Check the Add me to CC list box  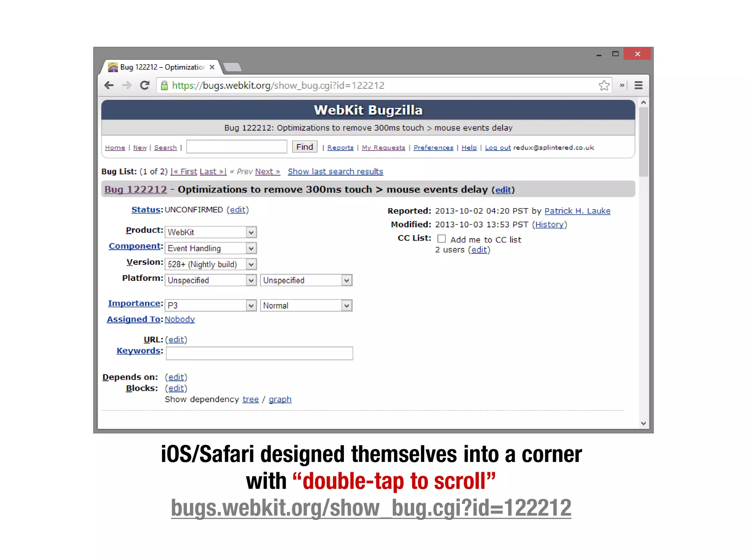441,239
